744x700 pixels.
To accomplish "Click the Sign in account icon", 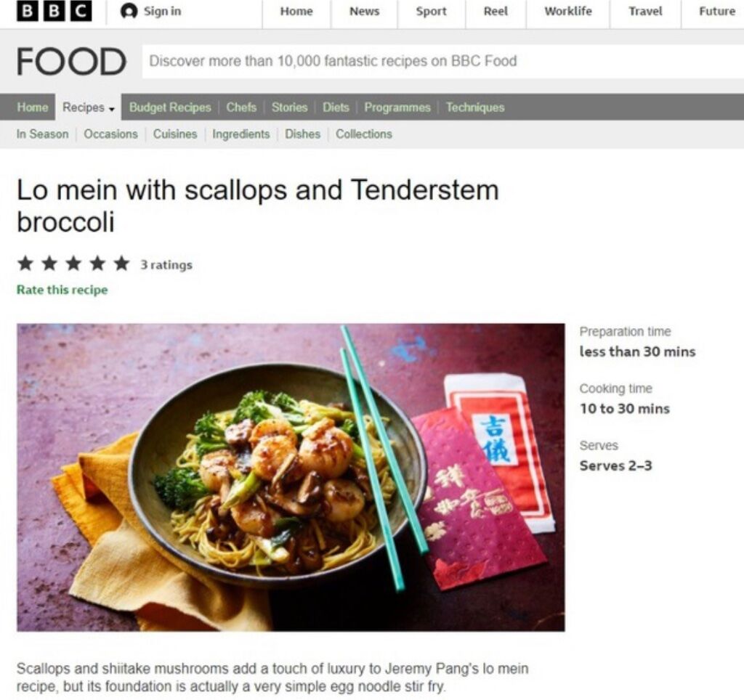I will tap(129, 11).
